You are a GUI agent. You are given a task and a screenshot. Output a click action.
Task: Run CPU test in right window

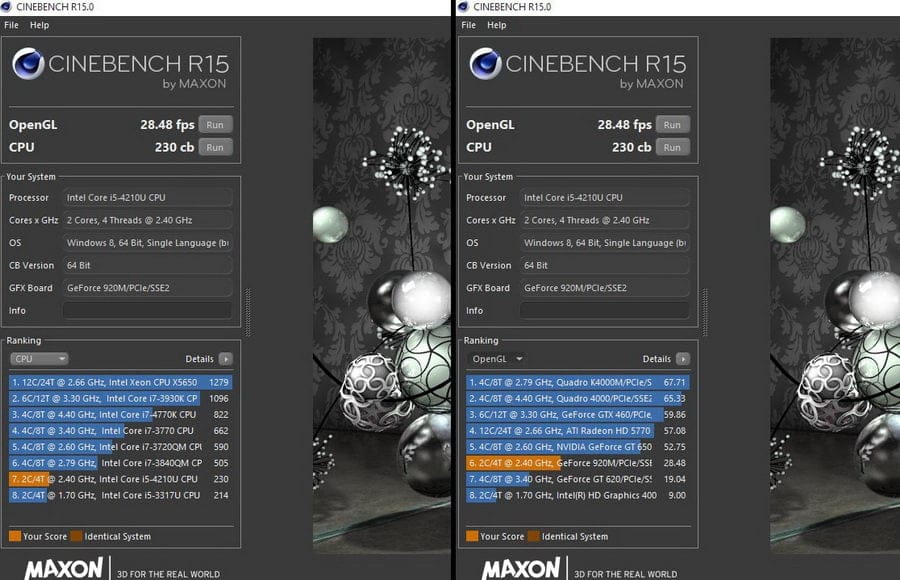point(673,147)
